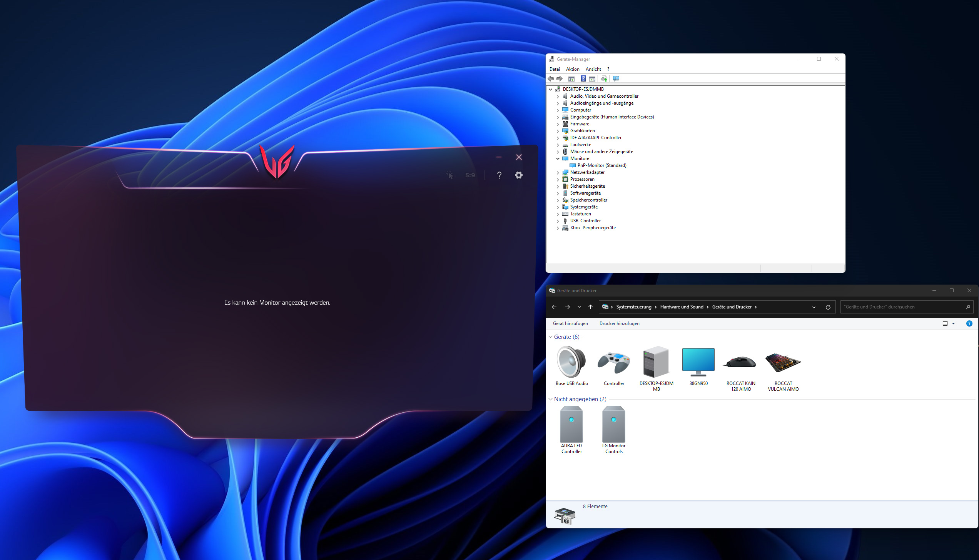The image size is (979, 560).
Task: Go back in Geräte und Drucker window
Action: click(554, 307)
